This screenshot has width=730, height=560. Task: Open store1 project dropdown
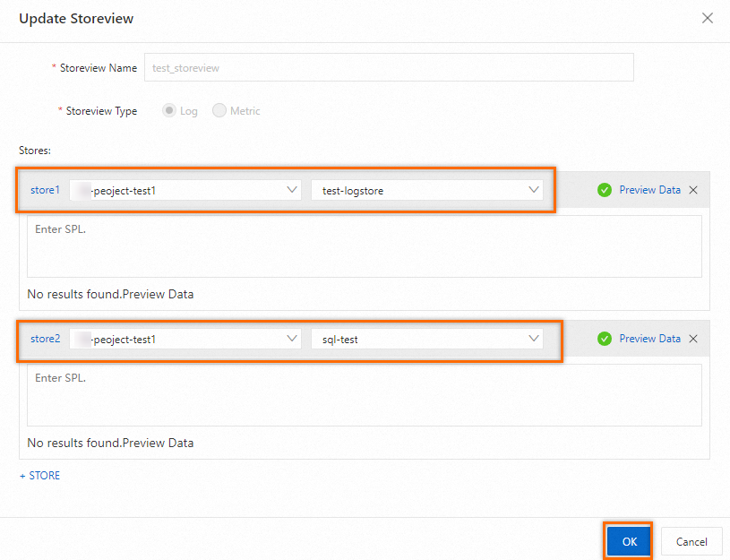click(x=185, y=190)
